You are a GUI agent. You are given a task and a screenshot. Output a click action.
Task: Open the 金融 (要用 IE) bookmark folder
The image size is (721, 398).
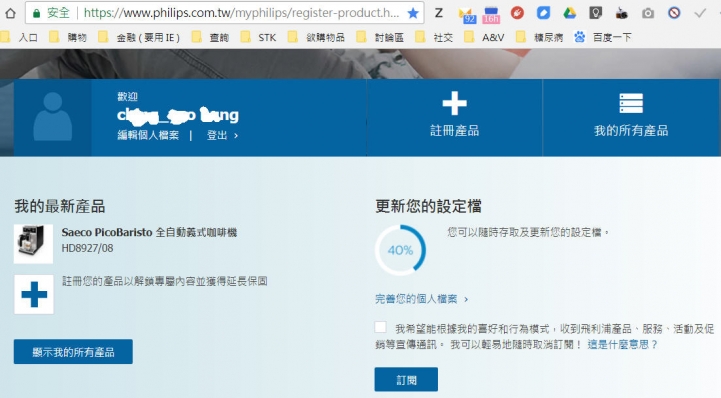(139, 37)
